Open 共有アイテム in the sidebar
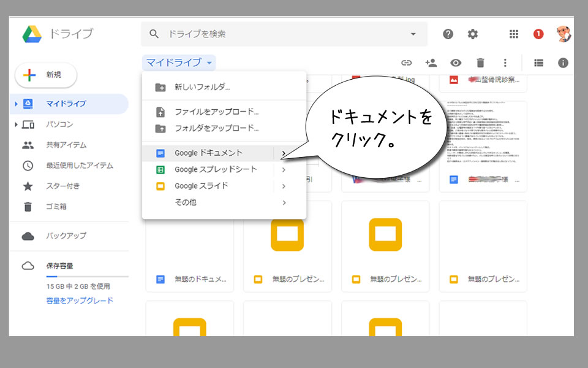588x368 pixels. pyautogui.click(x=69, y=145)
